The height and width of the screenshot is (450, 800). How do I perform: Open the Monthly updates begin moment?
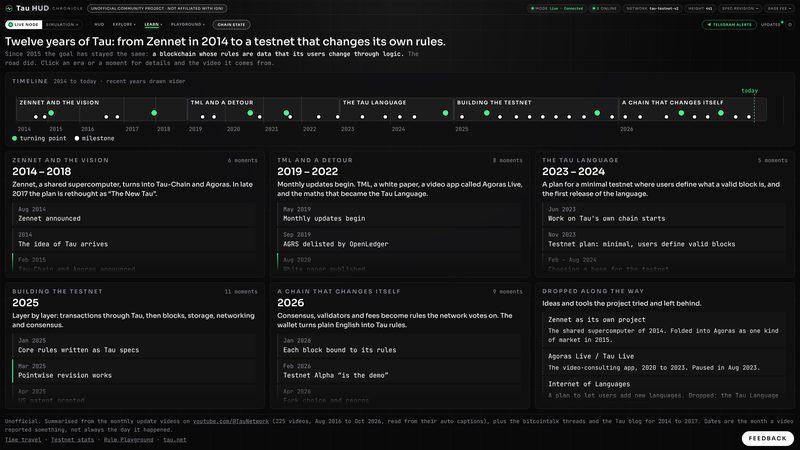(399, 214)
